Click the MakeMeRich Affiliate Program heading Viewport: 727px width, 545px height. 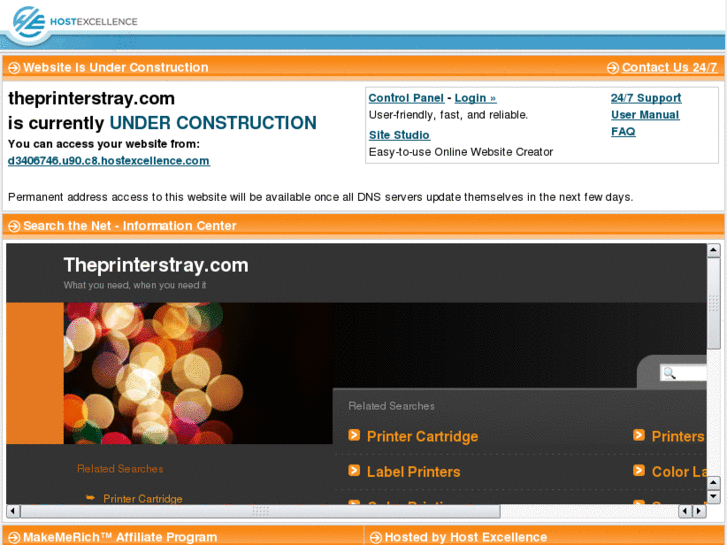[x=120, y=538]
